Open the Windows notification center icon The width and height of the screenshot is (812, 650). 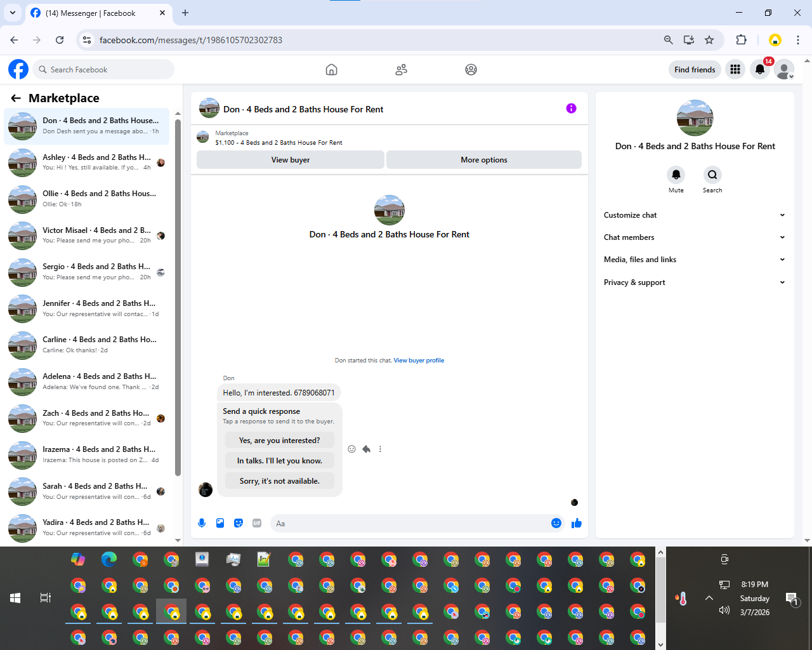(792, 598)
